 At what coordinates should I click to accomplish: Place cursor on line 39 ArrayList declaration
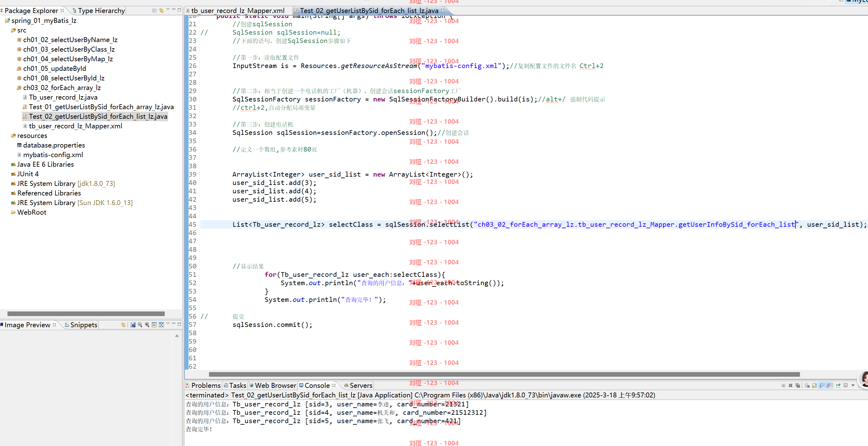click(x=352, y=174)
